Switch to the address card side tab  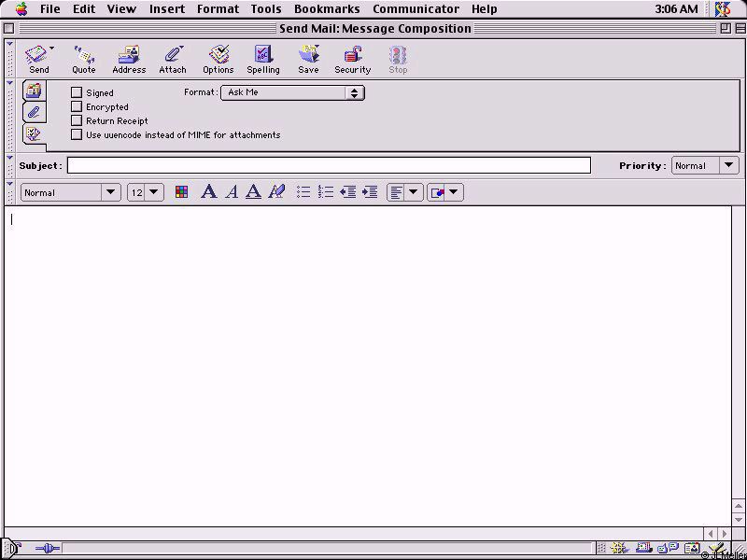tap(34, 91)
